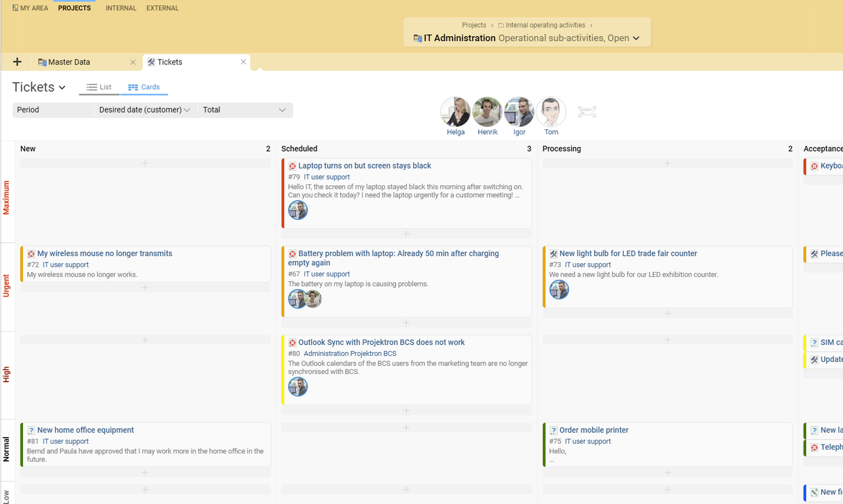The width and height of the screenshot is (843, 504).
Task: Add a card in Processing column, High row
Action: [667, 340]
